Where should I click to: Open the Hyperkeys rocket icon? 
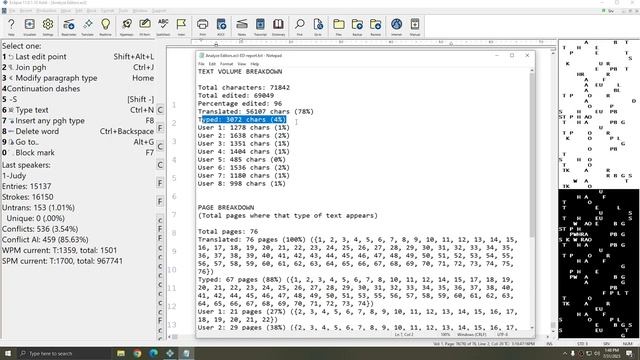click(x=127, y=27)
